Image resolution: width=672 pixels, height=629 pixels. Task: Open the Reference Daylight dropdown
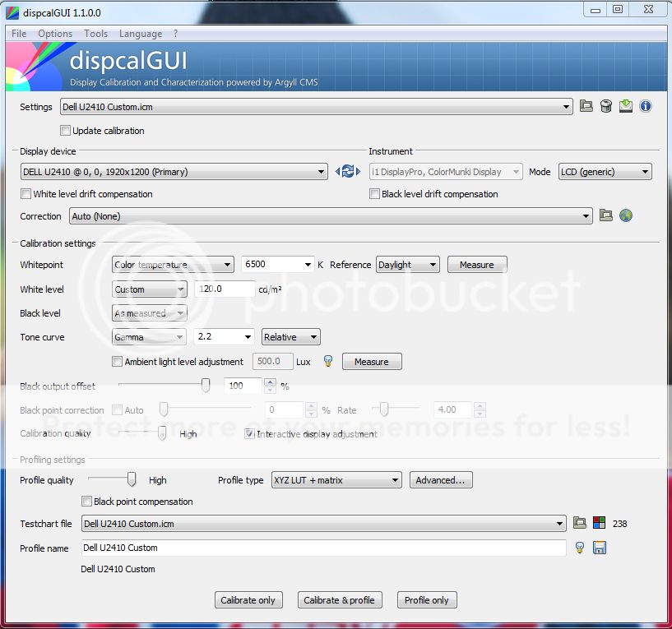[408, 265]
